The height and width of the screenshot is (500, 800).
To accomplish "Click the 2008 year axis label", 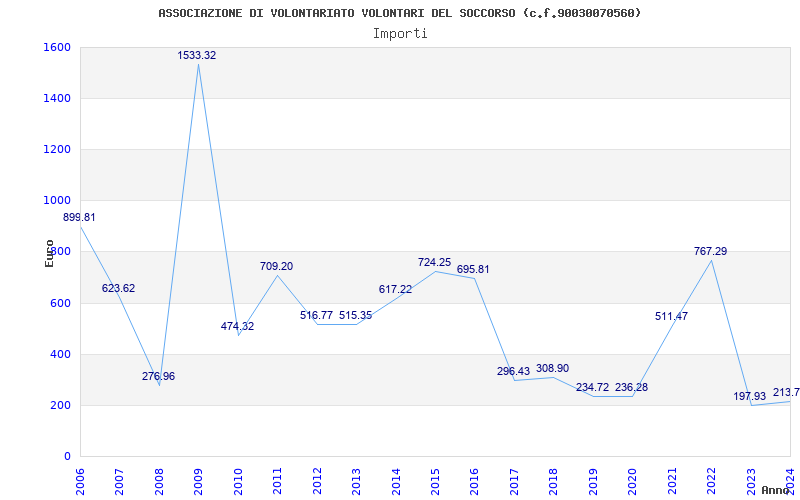I will click(159, 481).
